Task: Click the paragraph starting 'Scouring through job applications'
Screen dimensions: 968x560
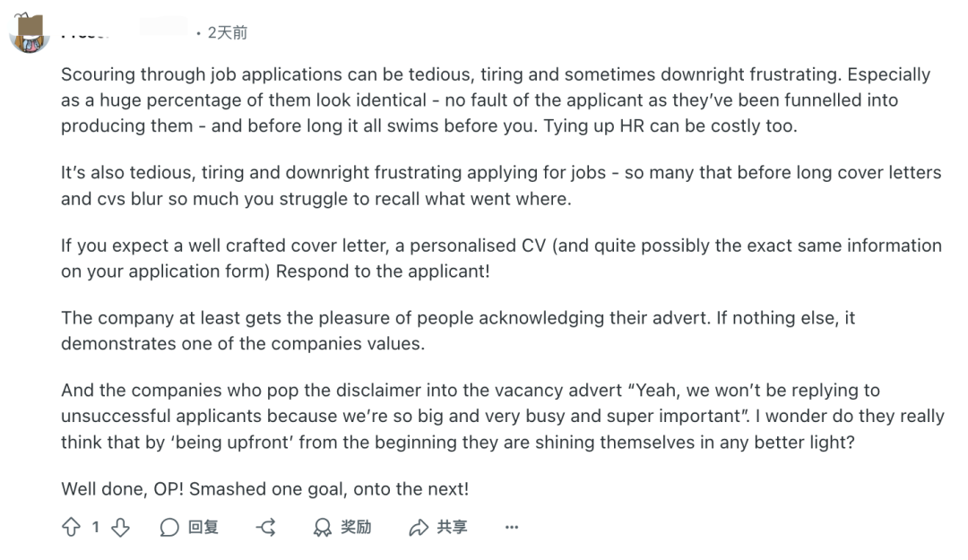Action: 496,100
